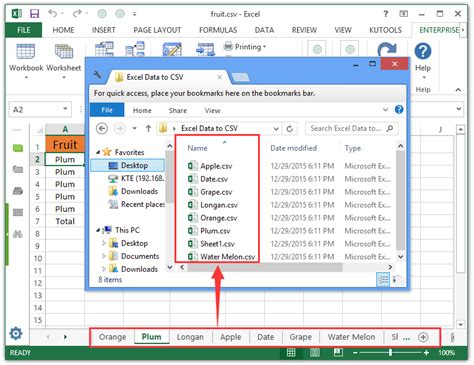Click the green top icon in Kutools navigation pane
Viewport: 474px width, 365px height.
pos(18,148)
